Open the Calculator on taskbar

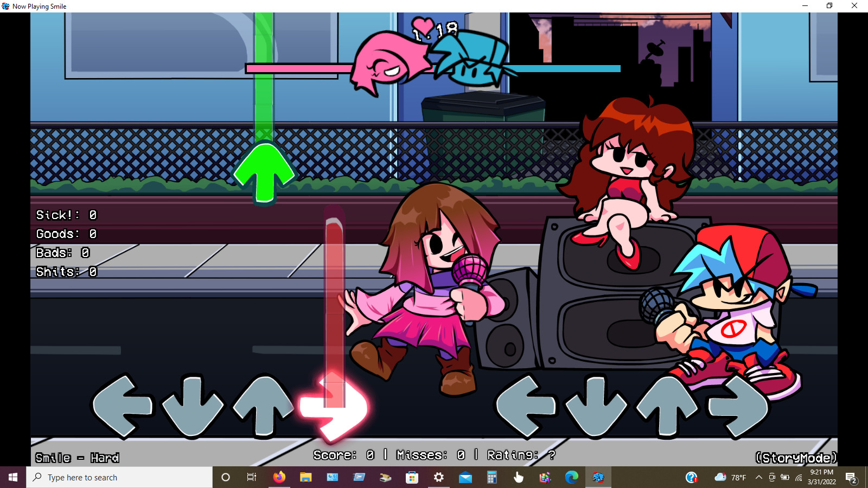pyautogui.click(x=492, y=477)
